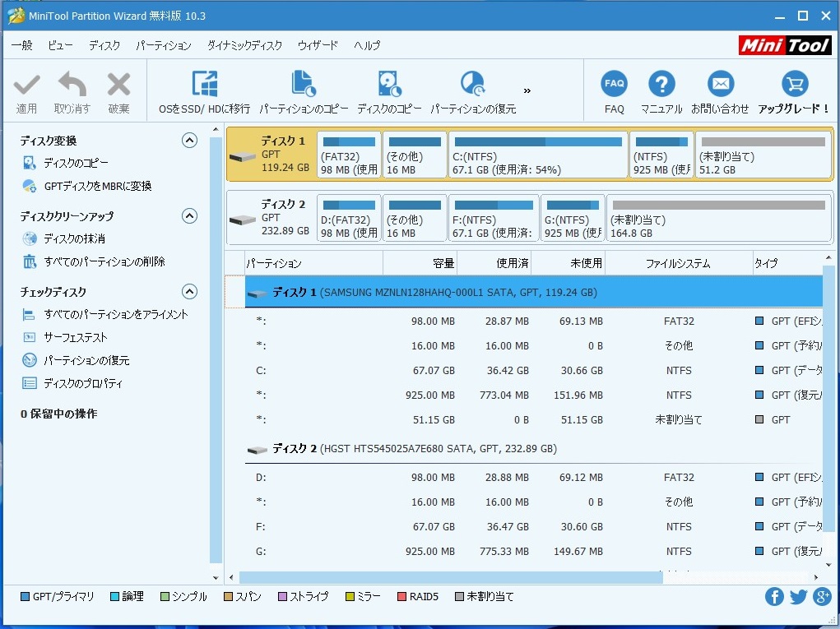
Task: Expand toolbar overflow chevron
Action: point(527,90)
